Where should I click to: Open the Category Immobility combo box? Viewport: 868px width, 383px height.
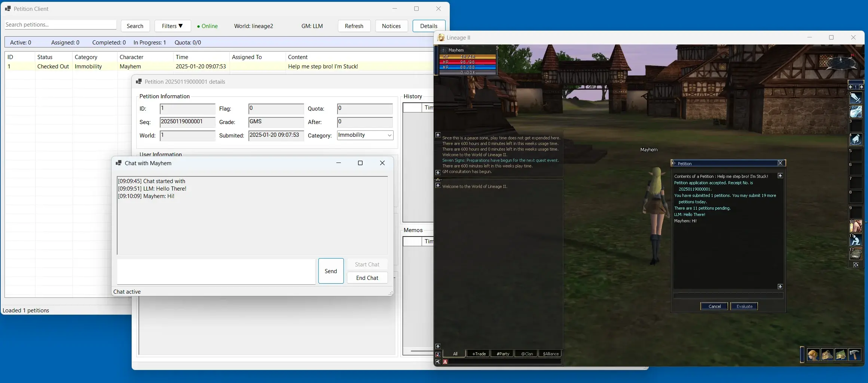coord(365,135)
